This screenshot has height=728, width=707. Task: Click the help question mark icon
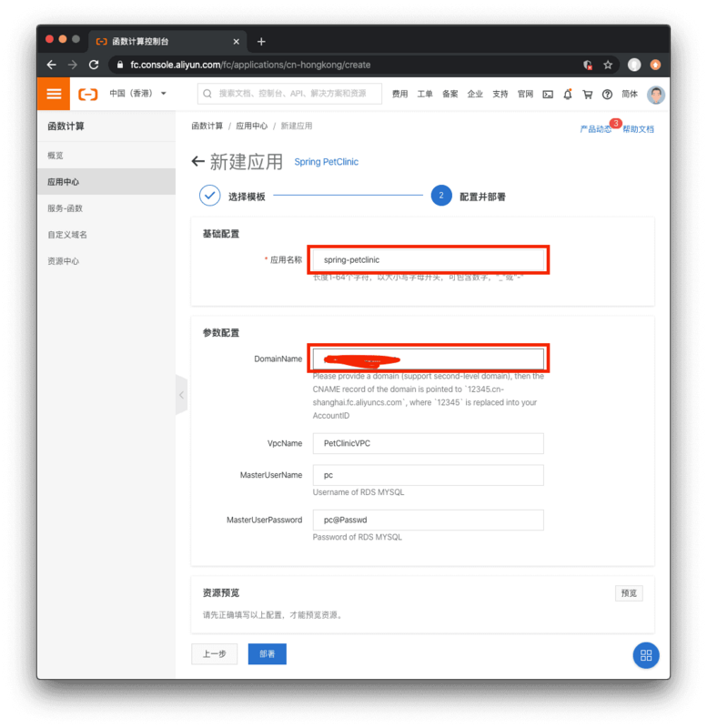click(607, 95)
